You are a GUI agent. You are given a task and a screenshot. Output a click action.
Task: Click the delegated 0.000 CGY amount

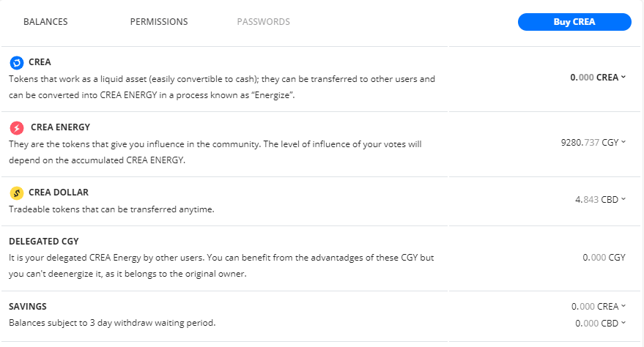pyautogui.click(x=604, y=258)
